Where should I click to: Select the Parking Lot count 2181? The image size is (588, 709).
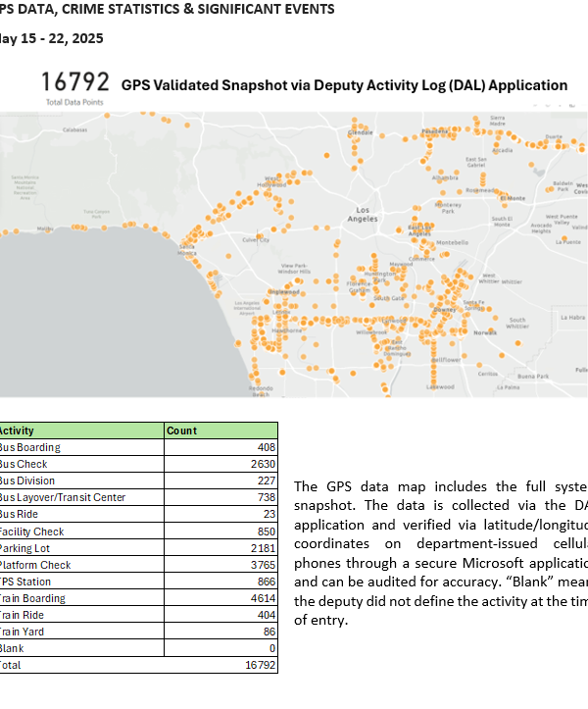point(263,548)
